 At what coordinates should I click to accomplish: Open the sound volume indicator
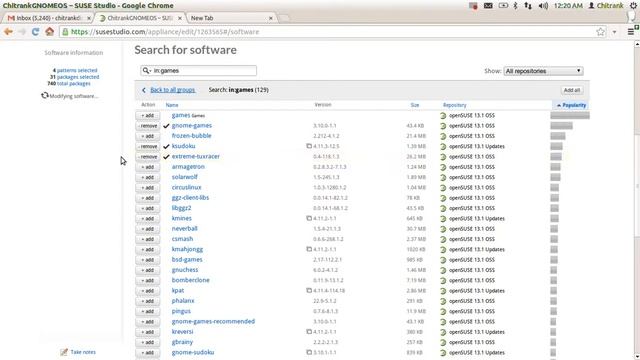[x=543, y=6]
